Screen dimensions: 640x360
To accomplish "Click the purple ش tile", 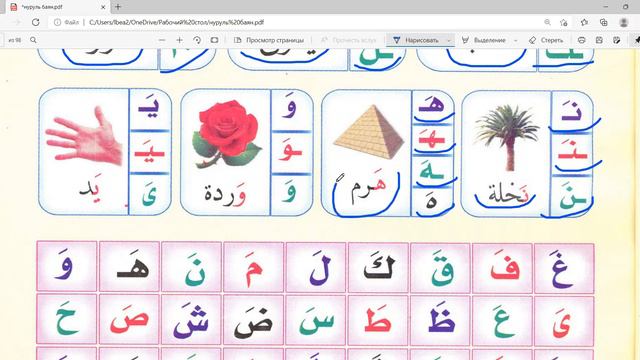I will tap(191, 320).
